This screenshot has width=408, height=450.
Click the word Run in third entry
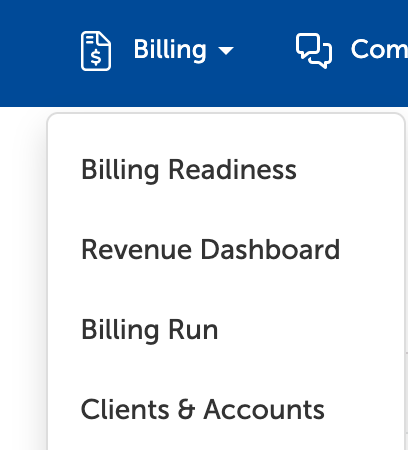point(193,329)
